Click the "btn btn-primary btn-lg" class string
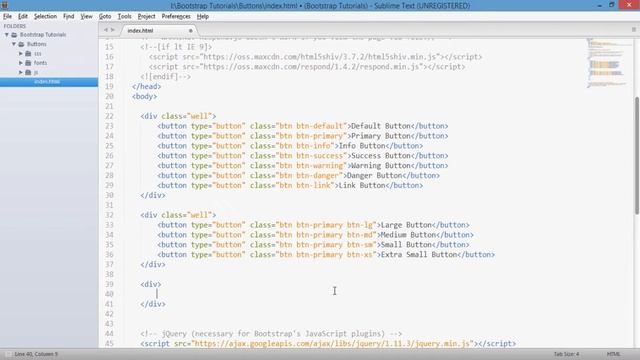 [326, 225]
